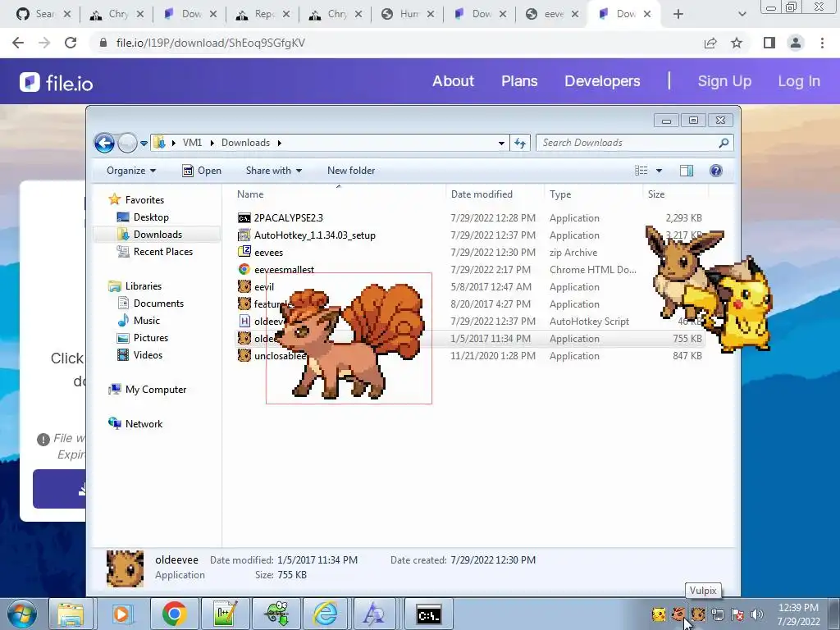Open Music library
840x630 pixels.
coord(139,321)
